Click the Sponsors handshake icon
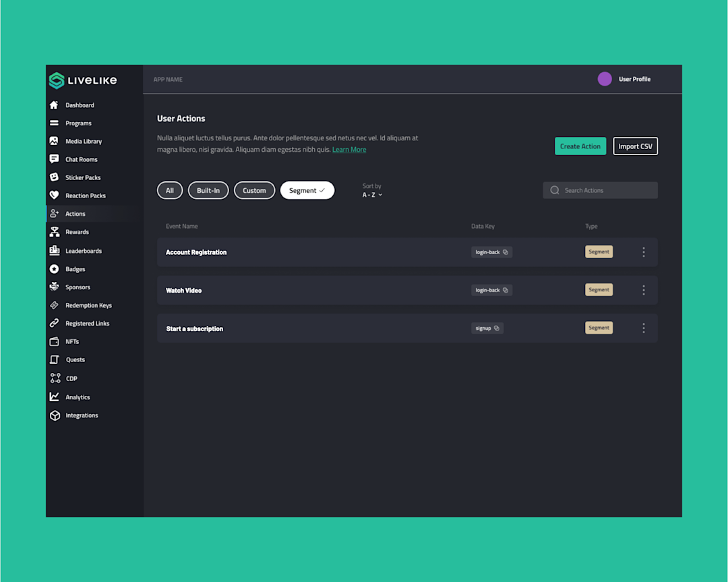Screen dimensions: 728x582 point(55,287)
